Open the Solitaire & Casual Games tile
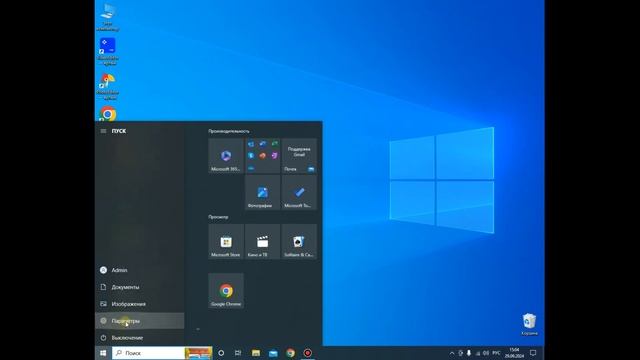This screenshot has height=360, width=640. [x=299, y=242]
